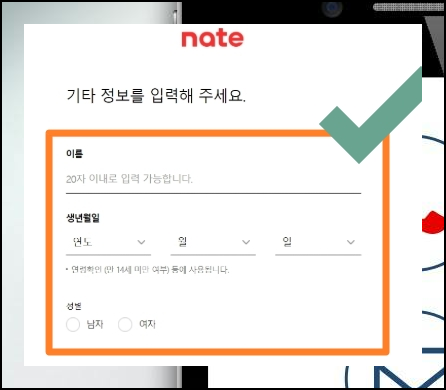Viewport: 446px width, 390px height.
Task: Select the 남자 radio button
Action: pos(73,324)
